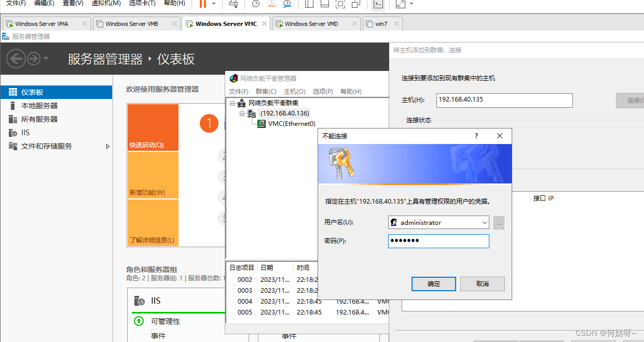The width and height of the screenshot is (644, 342).
Task: Click the browse button next to username
Action: point(499,223)
